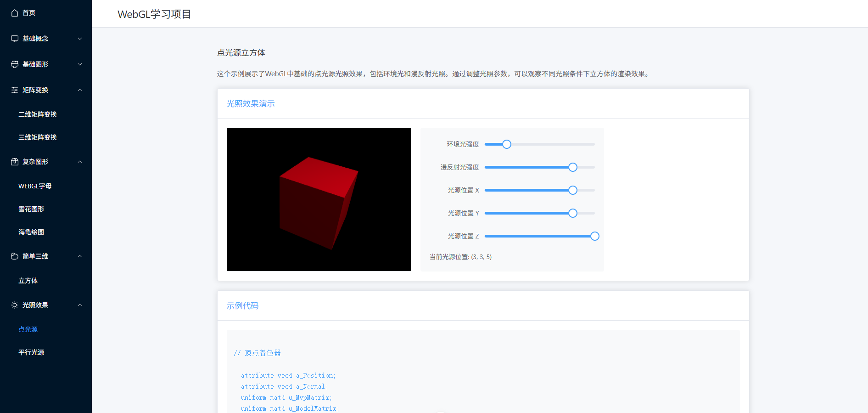The height and width of the screenshot is (413, 868).
Task: Click the sun icon beside 光照效果
Action: point(15,305)
